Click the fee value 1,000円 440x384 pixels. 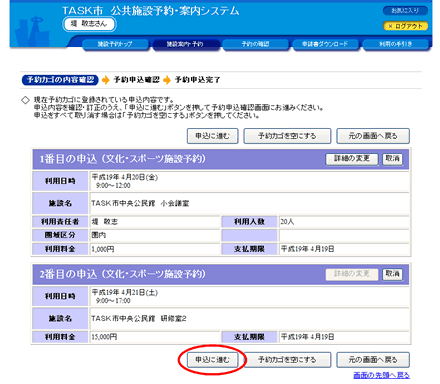point(103,249)
